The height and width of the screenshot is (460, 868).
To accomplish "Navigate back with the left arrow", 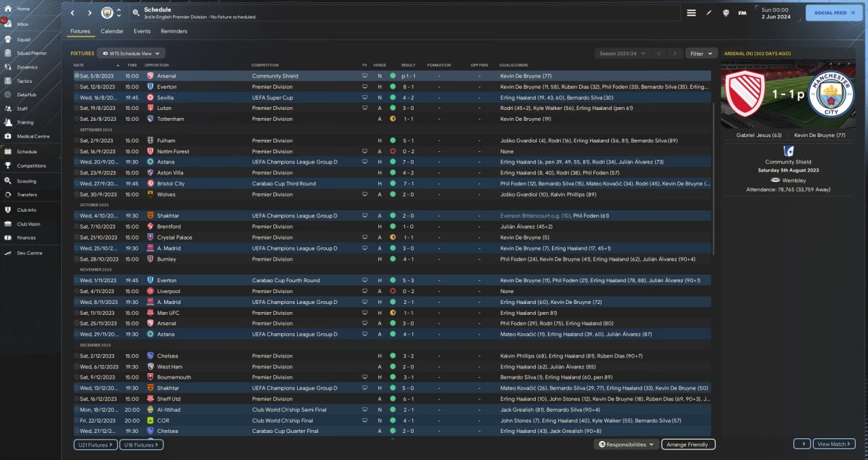I will click(x=73, y=13).
